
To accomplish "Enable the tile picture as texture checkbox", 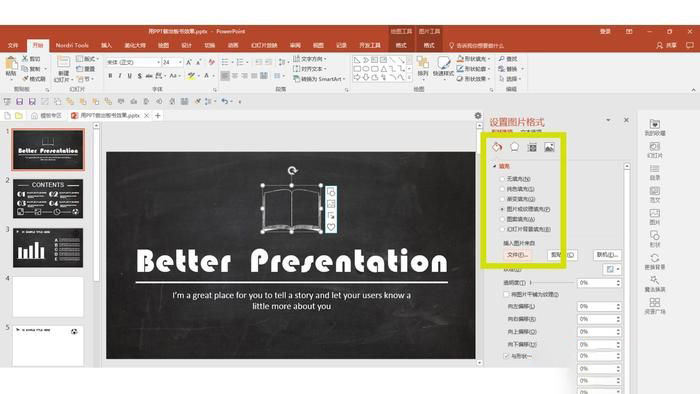I will pos(506,294).
